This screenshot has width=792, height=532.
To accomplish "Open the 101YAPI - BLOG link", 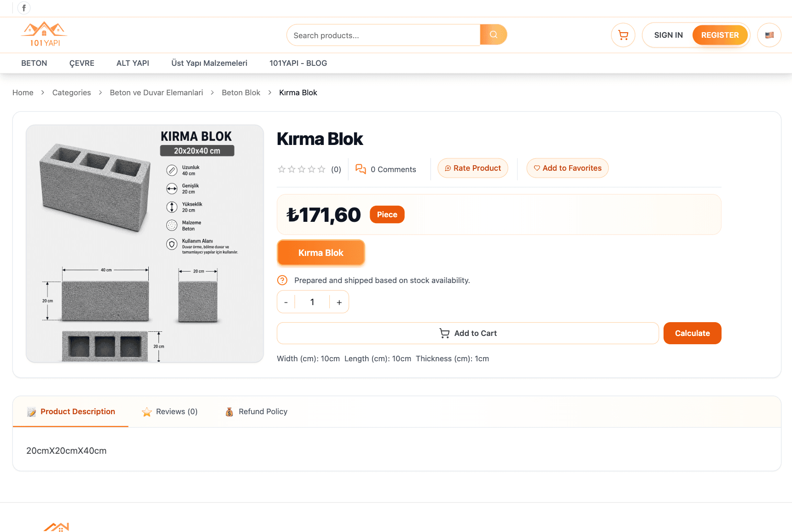I will click(x=298, y=63).
